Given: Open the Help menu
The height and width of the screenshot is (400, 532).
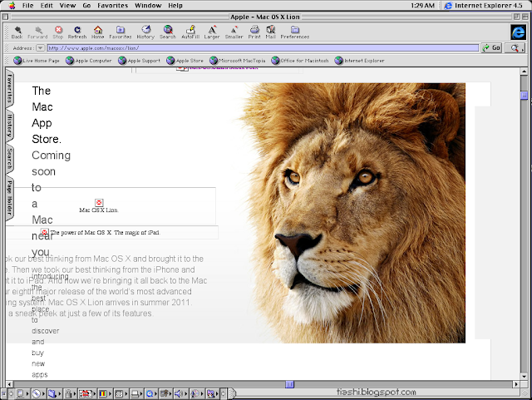Looking at the screenshot, I should point(175,6).
